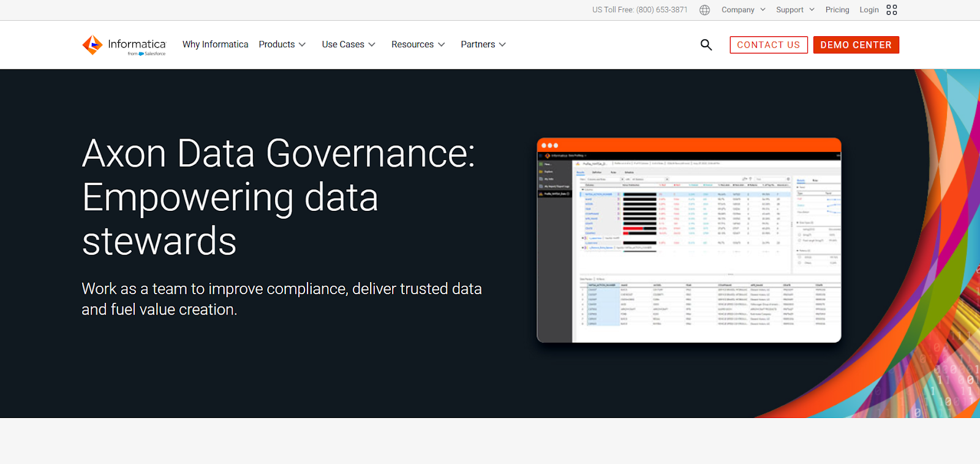
Task: Open the Demo Center button
Action: click(x=856, y=45)
